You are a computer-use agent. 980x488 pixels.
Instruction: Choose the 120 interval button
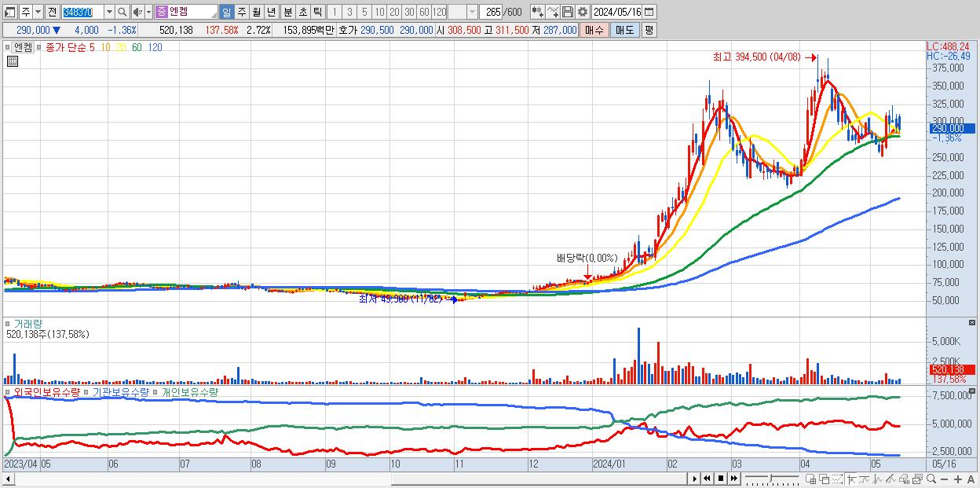click(x=440, y=12)
